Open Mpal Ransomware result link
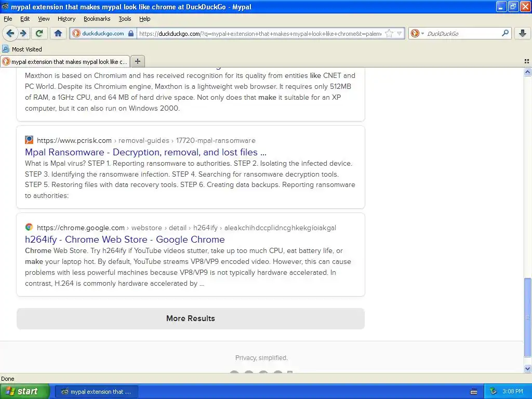The height and width of the screenshot is (399, 532). tap(145, 152)
